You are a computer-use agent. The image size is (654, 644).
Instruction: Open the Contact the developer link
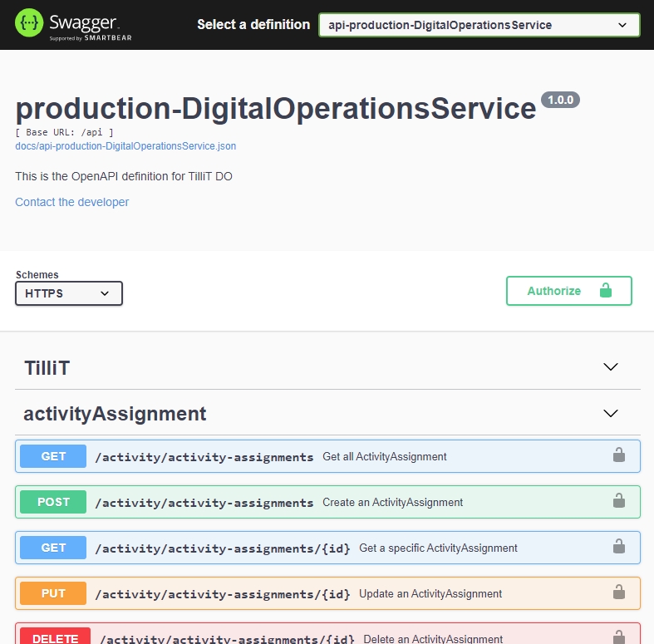point(72,202)
